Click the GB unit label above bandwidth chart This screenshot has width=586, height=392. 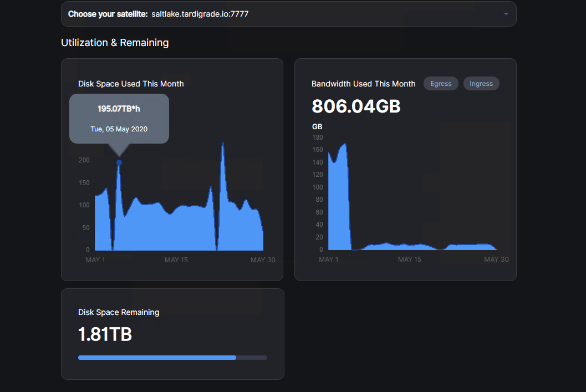317,127
